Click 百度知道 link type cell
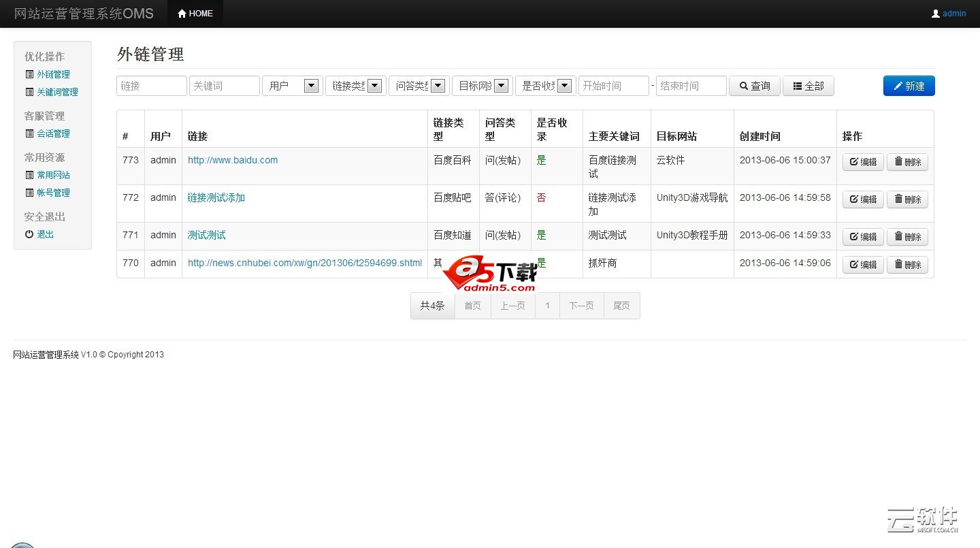980x548 pixels. [453, 235]
